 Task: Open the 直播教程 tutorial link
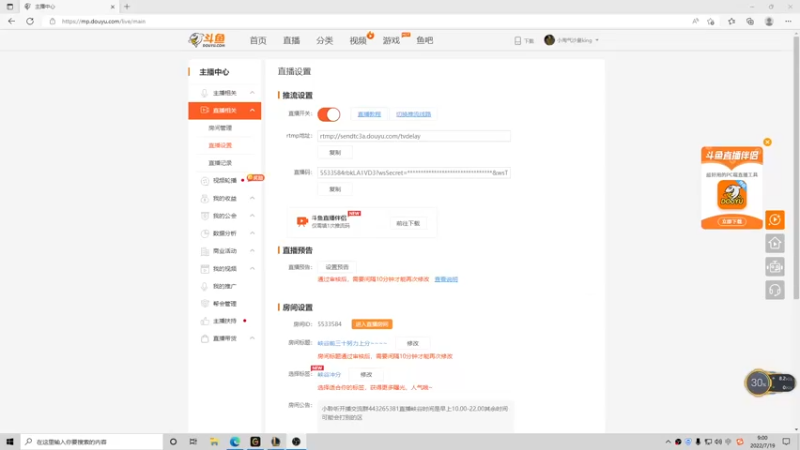369,114
